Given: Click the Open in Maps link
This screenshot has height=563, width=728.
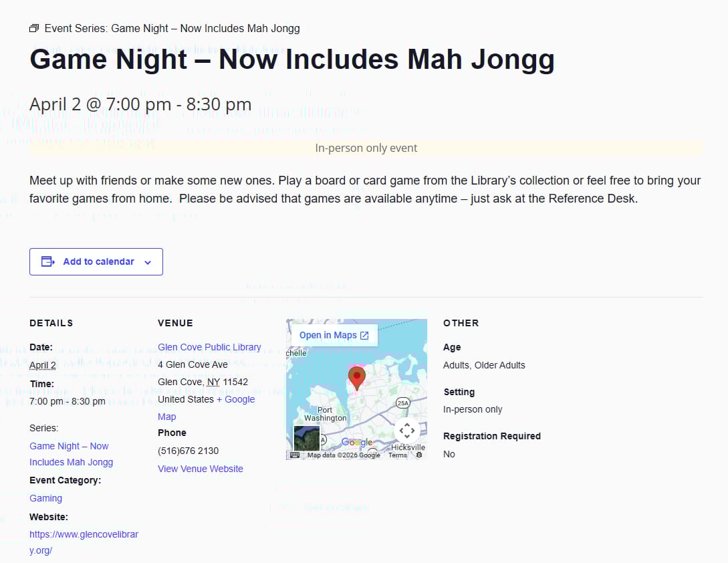Looking at the screenshot, I should pos(334,335).
